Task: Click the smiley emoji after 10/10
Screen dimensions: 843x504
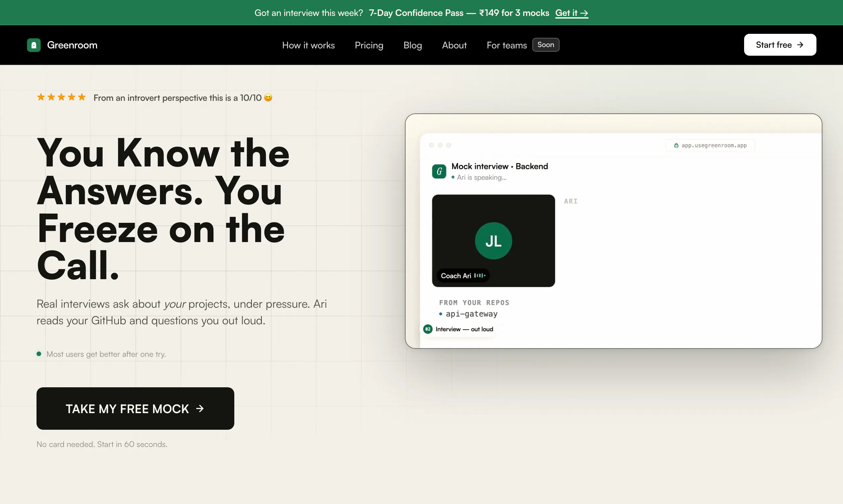Action: click(x=268, y=98)
